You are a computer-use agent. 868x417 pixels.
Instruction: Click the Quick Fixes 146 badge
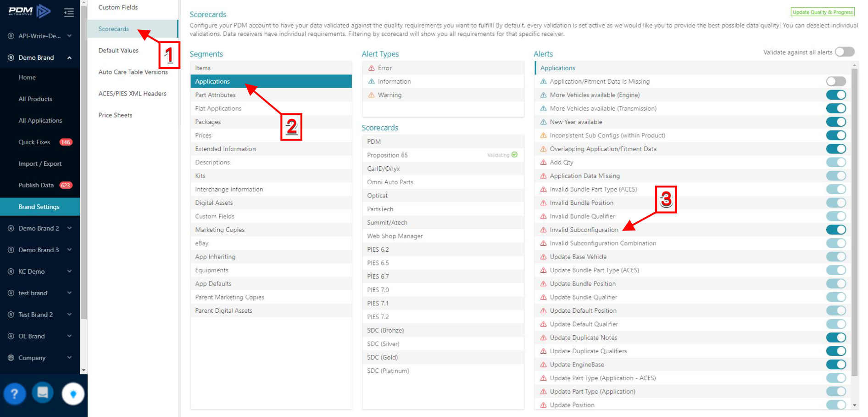[66, 142]
